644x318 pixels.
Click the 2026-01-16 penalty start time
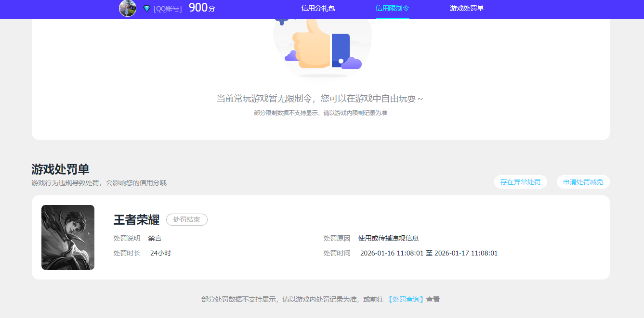click(393, 253)
